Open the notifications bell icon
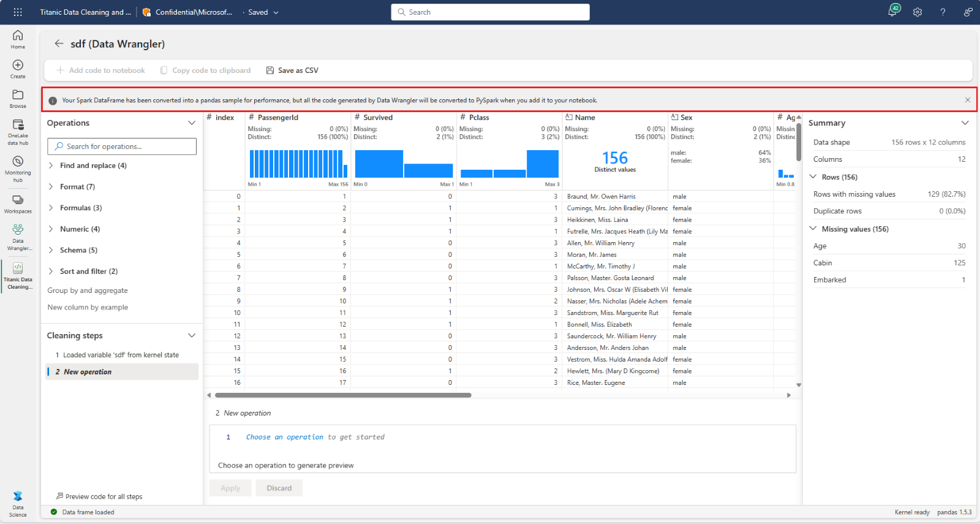Image resolution: width=980 pixels, height=524 pixels. click(x=893, y=12)
